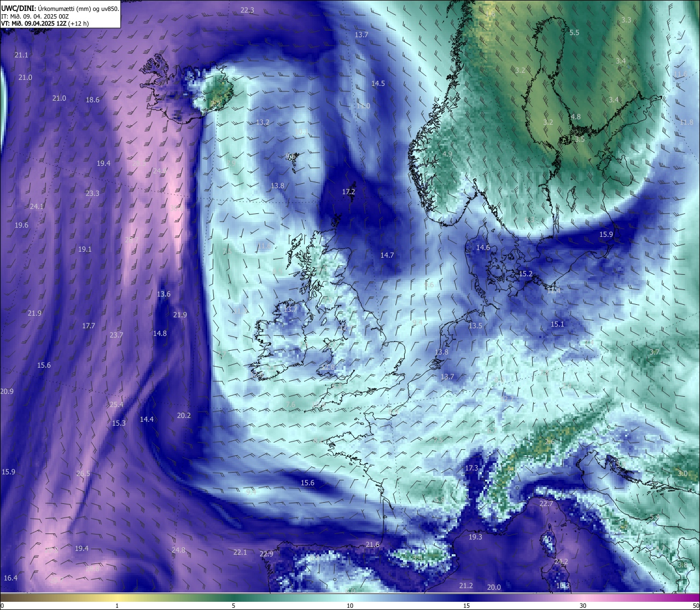Click the 17.7 value label

click(x=89, y=326)
